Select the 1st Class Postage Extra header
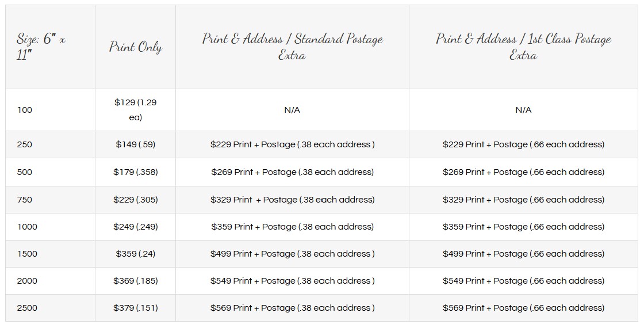This screenshot has width=644, height=328. point(523,47)
